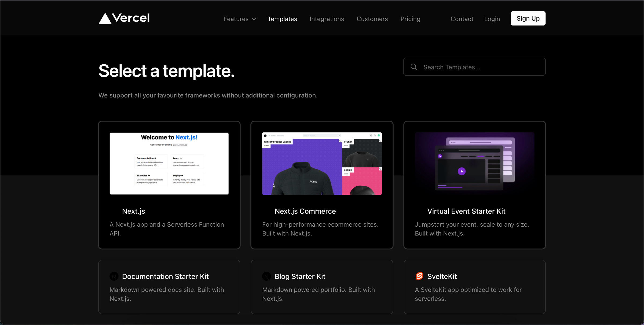Expand the Features dropdown menu
644x325 pixels.
239,19
